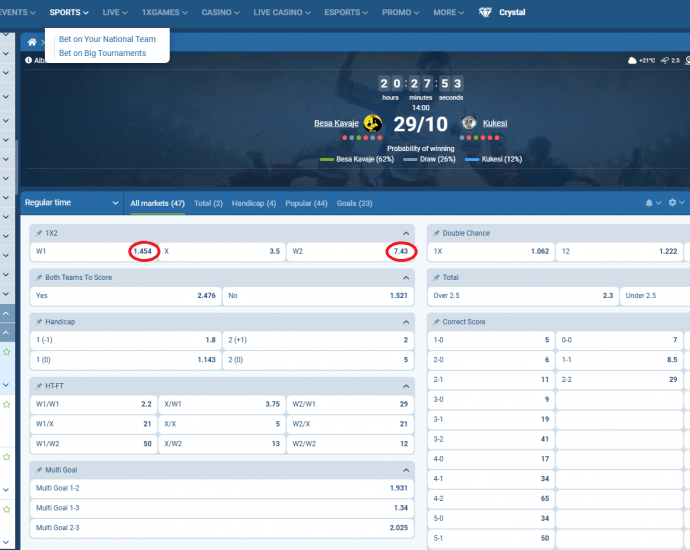The image size is (690, 550).
Task: Click the Crystal diamond icon
Action: point(485,12)
